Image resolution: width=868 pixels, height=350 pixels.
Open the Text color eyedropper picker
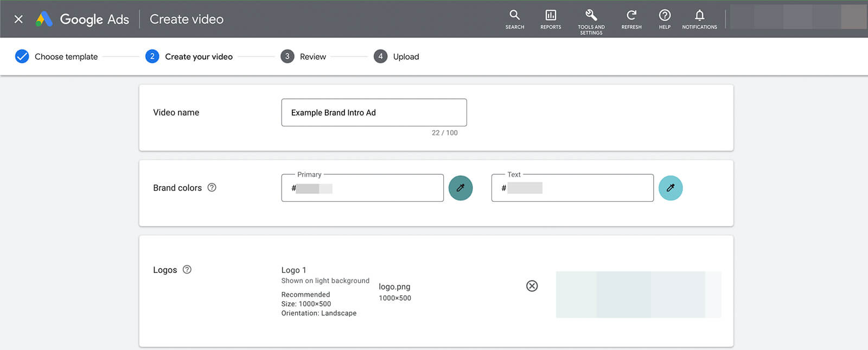(671, 188)
